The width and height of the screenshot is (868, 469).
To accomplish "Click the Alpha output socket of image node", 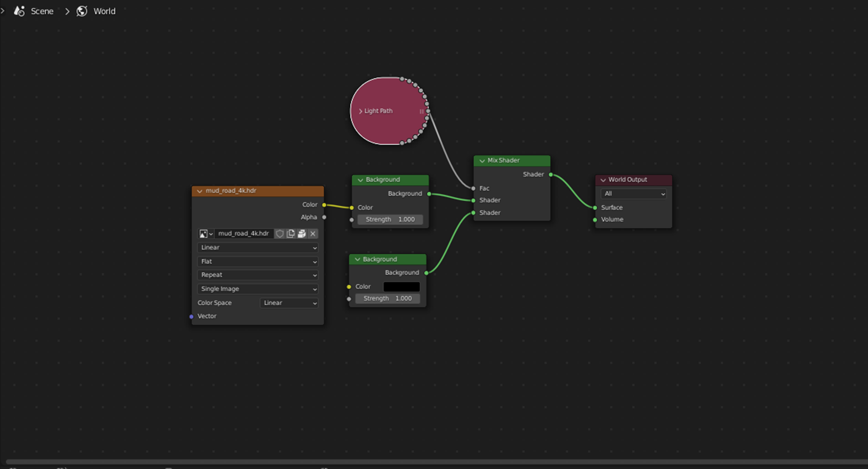I will point(324,217).
